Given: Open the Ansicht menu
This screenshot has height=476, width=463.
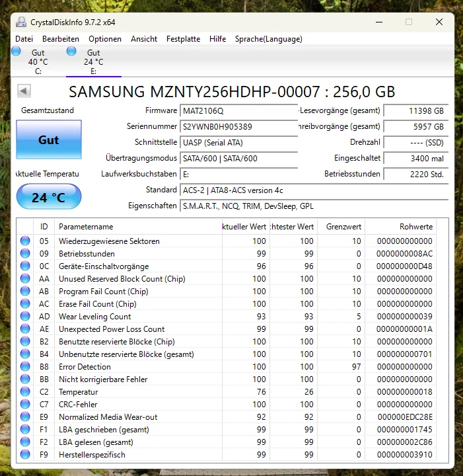Looking at the screenshot, I should pyautogui.click(x=144, y=39).
